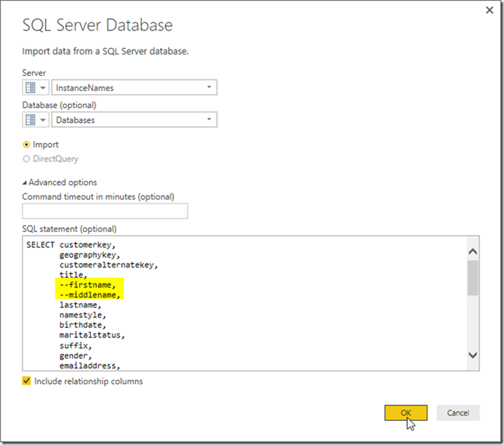This screenshot has height=445, width=504.
Task: Click the SQL box scroll up arrow
Action: 473,252
